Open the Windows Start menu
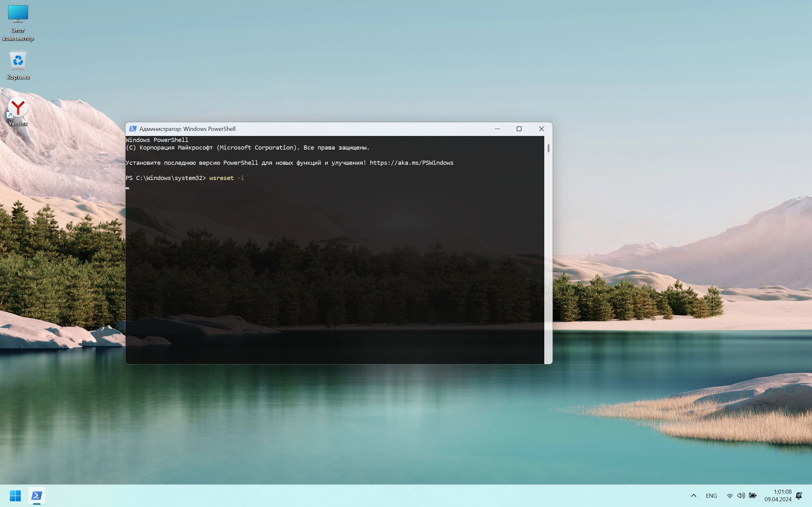The height and width of the screenshot is (507, 812). click(15, 495)
